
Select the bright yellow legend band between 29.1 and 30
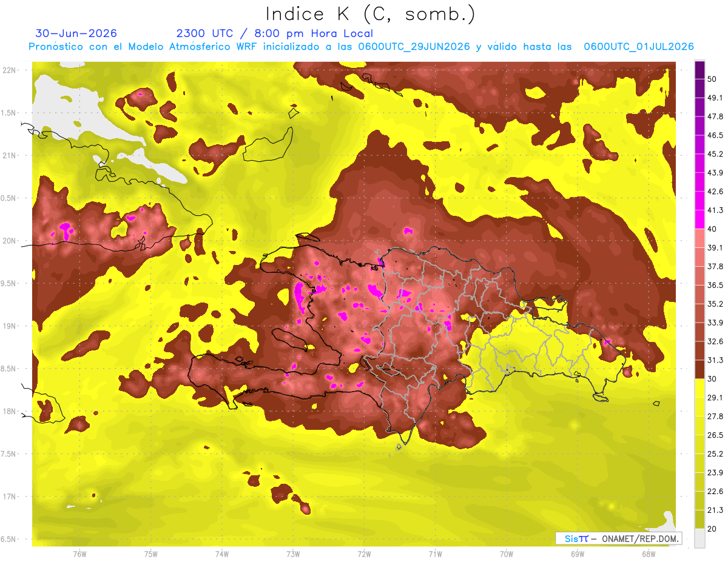699,388
